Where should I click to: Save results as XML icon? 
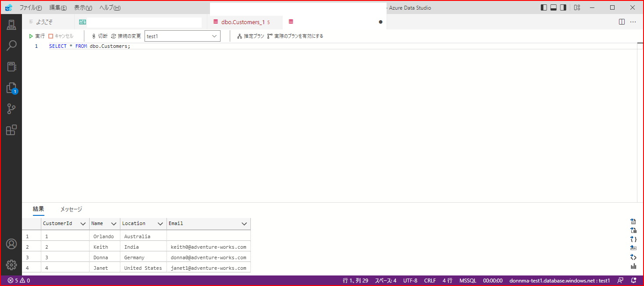[x=633, y=257]
